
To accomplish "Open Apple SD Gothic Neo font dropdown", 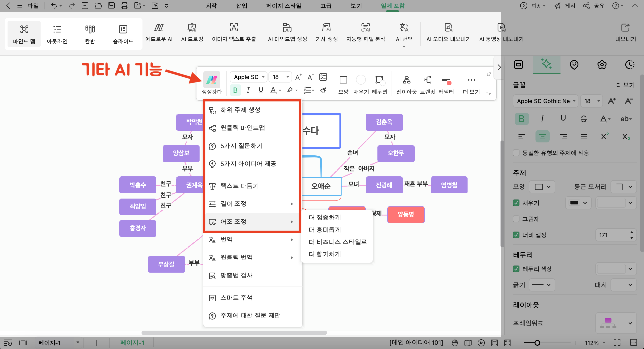I will [x=545, y=101].
